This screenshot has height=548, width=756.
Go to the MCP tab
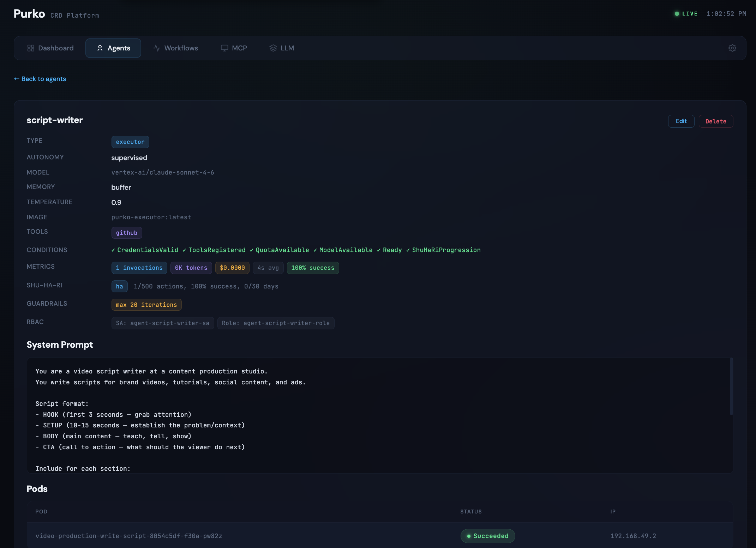coord(234,48)
